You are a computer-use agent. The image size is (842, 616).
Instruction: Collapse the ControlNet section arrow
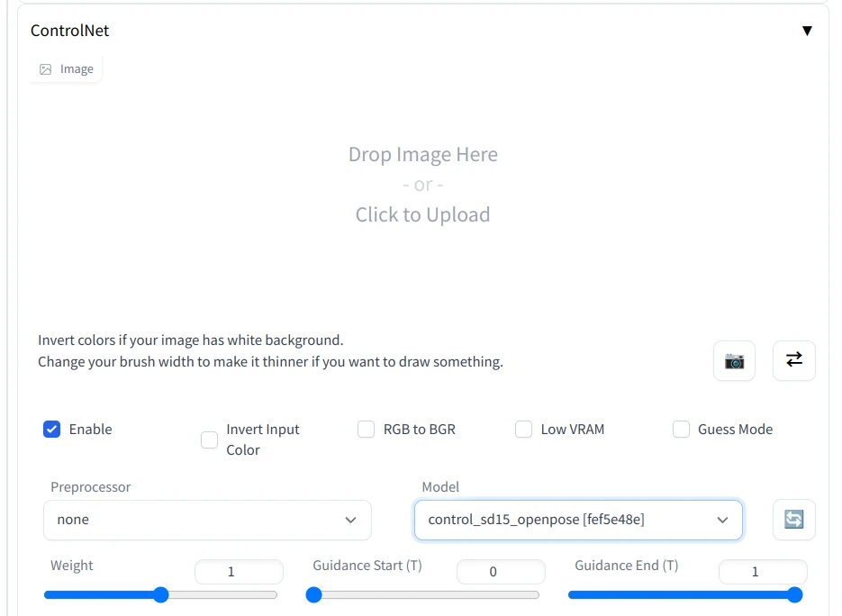pos(806,31)
